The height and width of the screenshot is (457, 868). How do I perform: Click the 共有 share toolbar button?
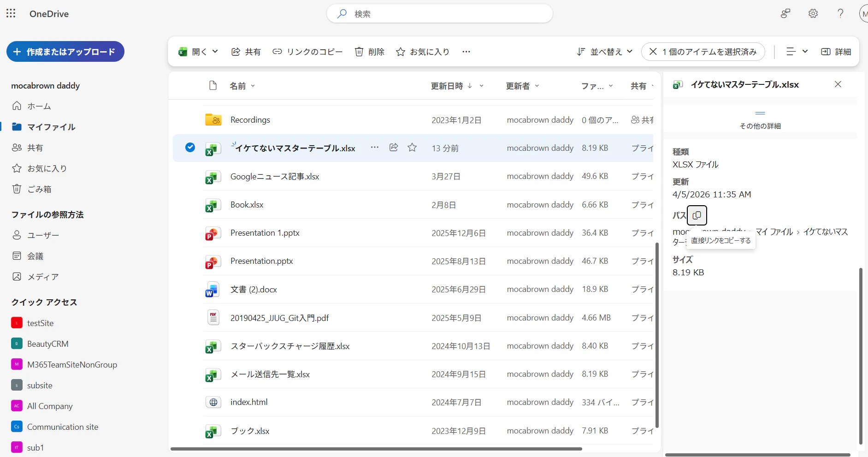point(246,52)
